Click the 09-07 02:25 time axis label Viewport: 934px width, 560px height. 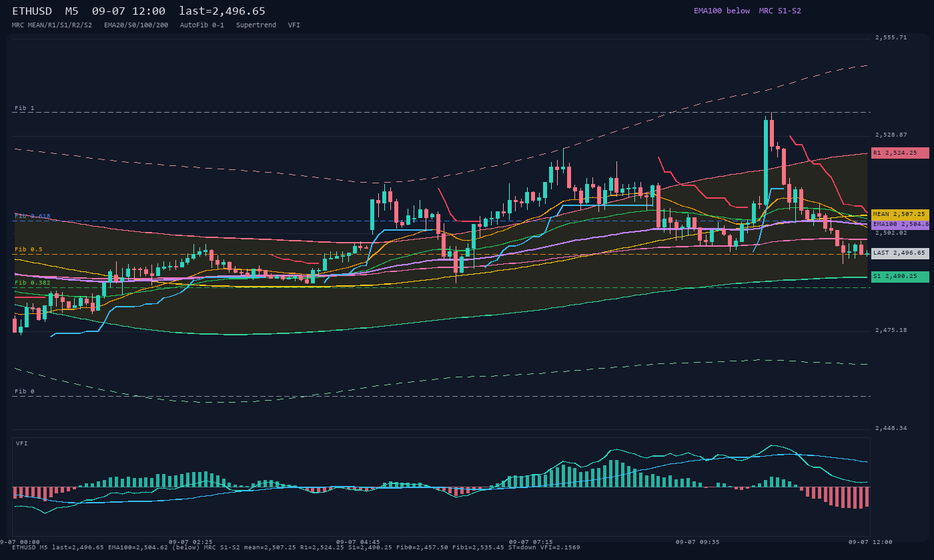[191, 542]
